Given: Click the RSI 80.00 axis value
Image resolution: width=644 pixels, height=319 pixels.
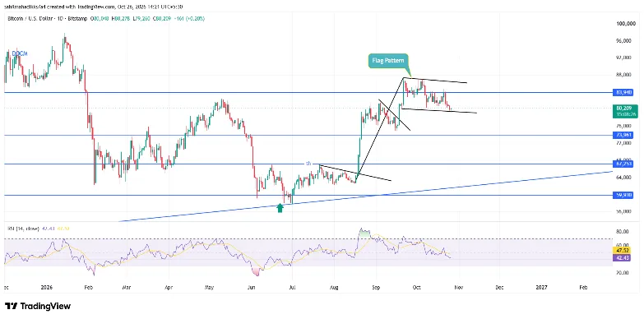Looking at the screenshot, I should click(622, 232).
